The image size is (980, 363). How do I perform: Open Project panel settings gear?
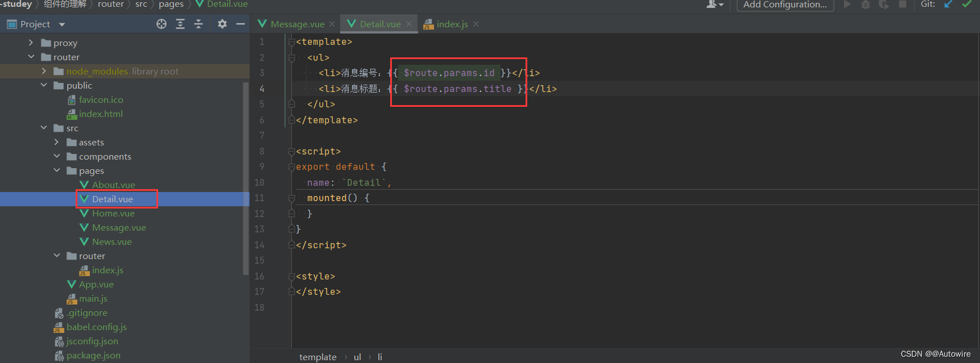(x=222, y=24)
